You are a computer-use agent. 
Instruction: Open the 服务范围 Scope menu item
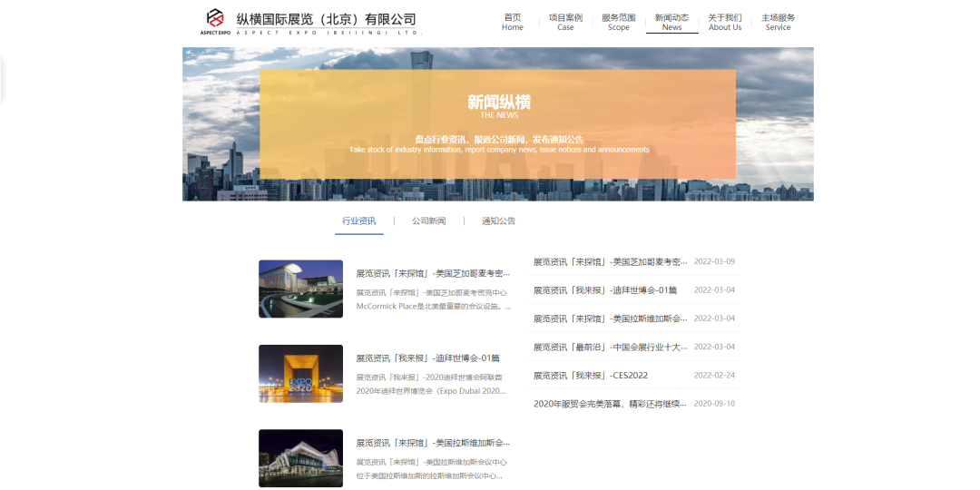pyautogui.click(x=619, y=22)
